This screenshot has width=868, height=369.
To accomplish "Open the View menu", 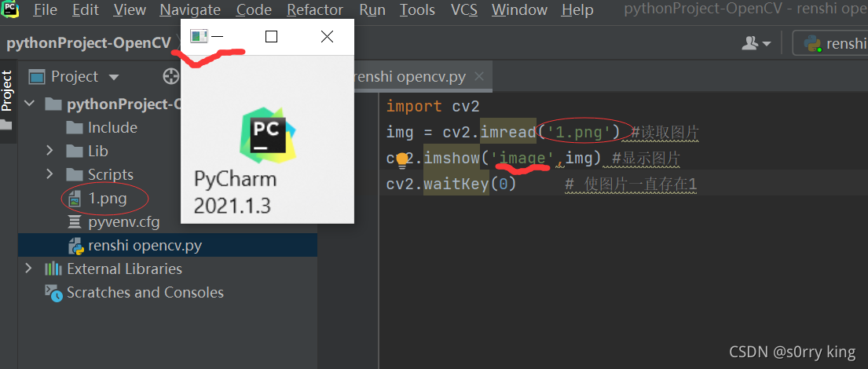I will pos(130,10).
